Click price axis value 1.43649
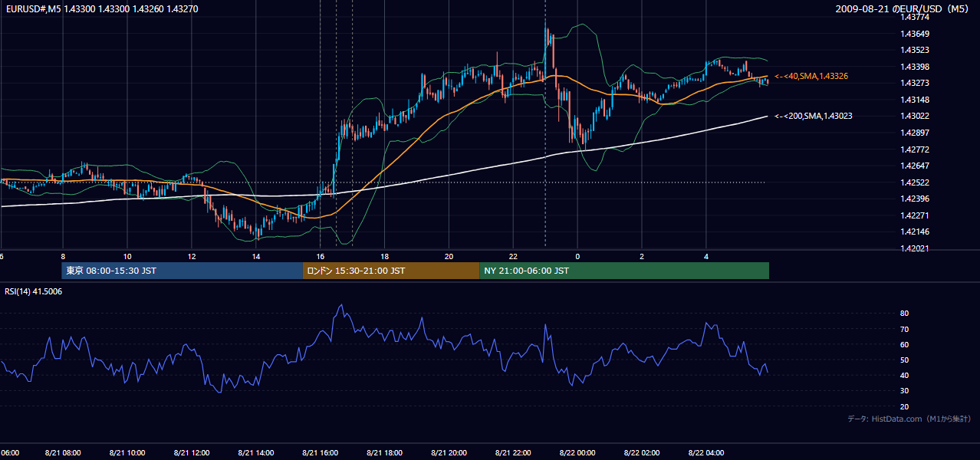 (916, 34)
